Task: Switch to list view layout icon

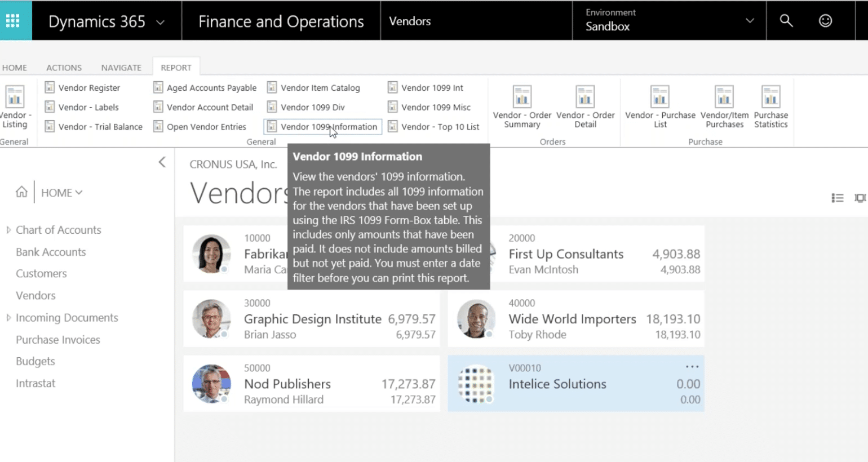Action: (838, 198)
